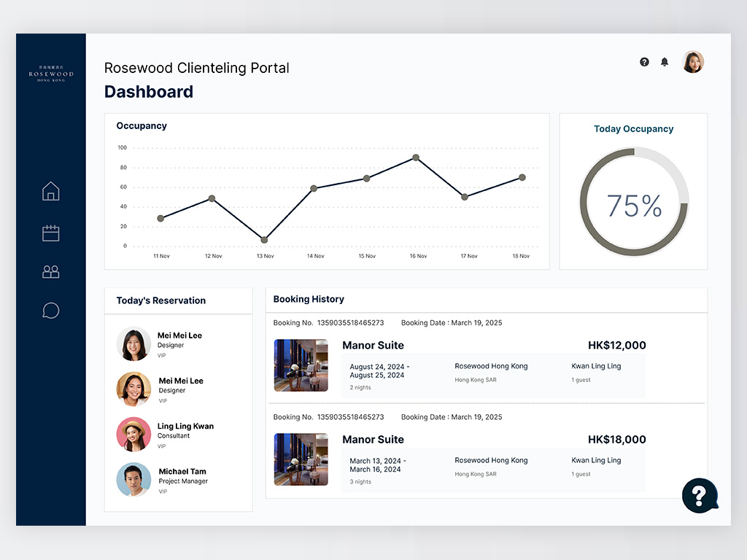Image resolution: width=747 pixels, height=560 pixels.
Task: Click the HK$12,000 price
Action: [x=617, y=345]
